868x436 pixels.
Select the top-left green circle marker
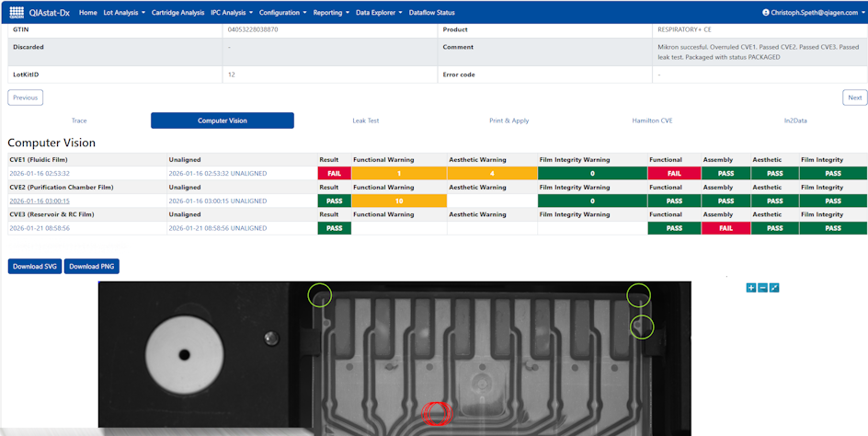pyautogui.click(x=320, y=294)
